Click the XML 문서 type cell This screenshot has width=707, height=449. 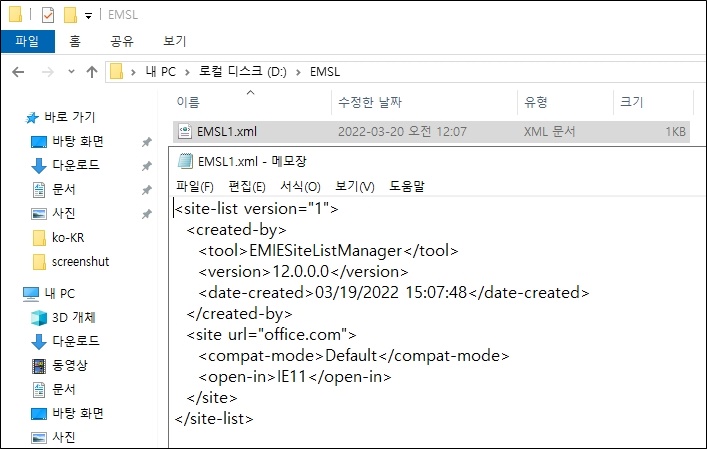click(x=549, y=132)
